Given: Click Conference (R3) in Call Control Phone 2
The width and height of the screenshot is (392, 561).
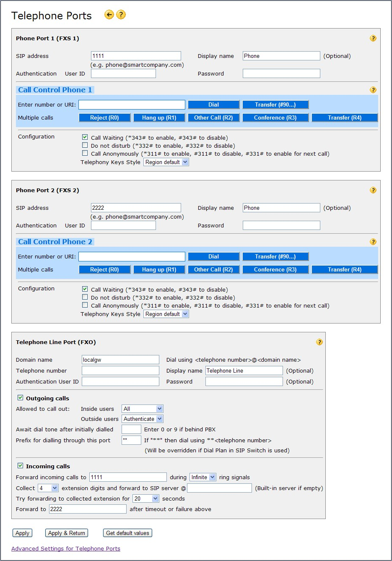Looking at the screenshot, I should 275,269.
